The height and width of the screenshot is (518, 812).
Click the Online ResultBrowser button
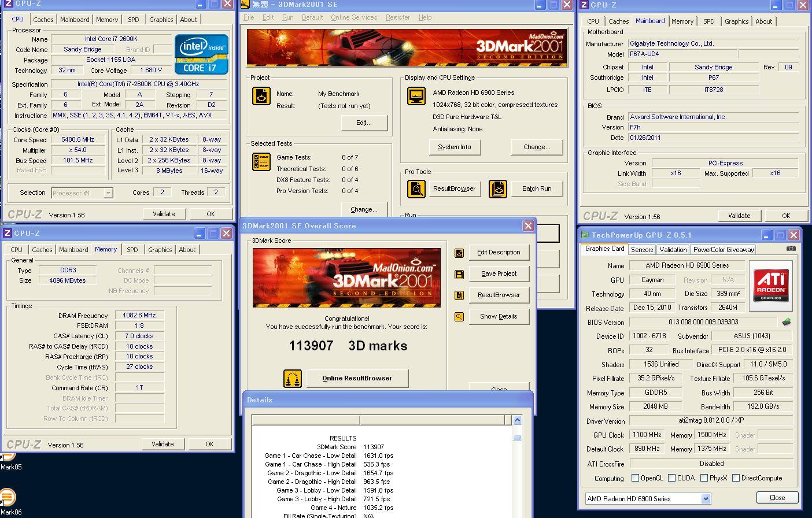(357, 378)
